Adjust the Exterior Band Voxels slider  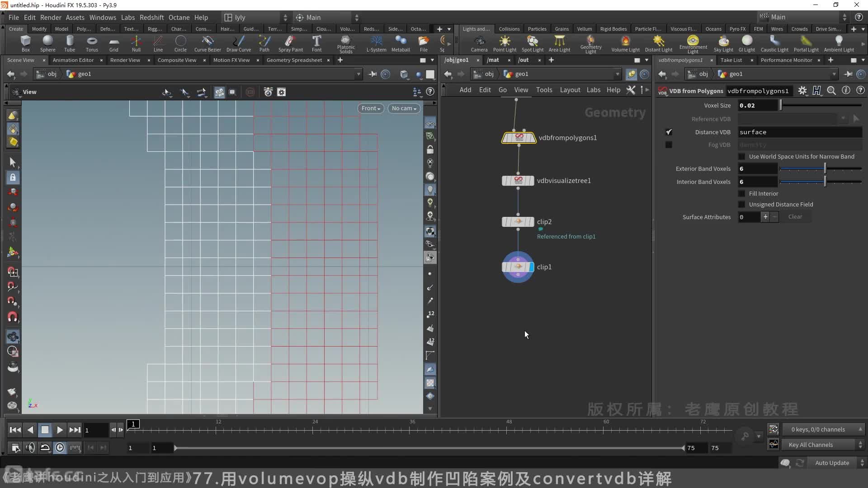pyautogui.click(x=820, y=169)
